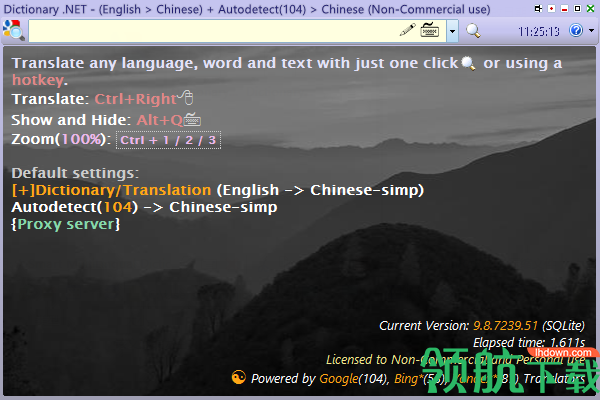
Task: Select the yin-yang icon before Powered by
Action: point(238,377)
